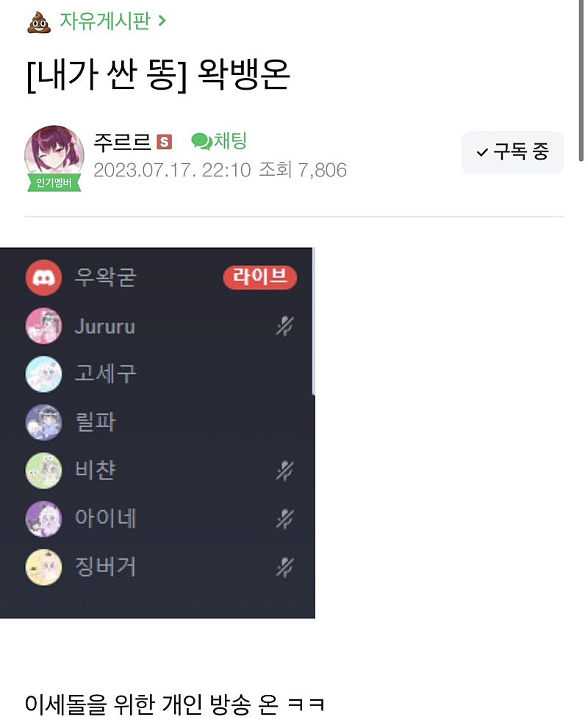This screenshot has height=728, width=588.
Task: Click the page scrollbar on the right edge
Action: (581, 81)
